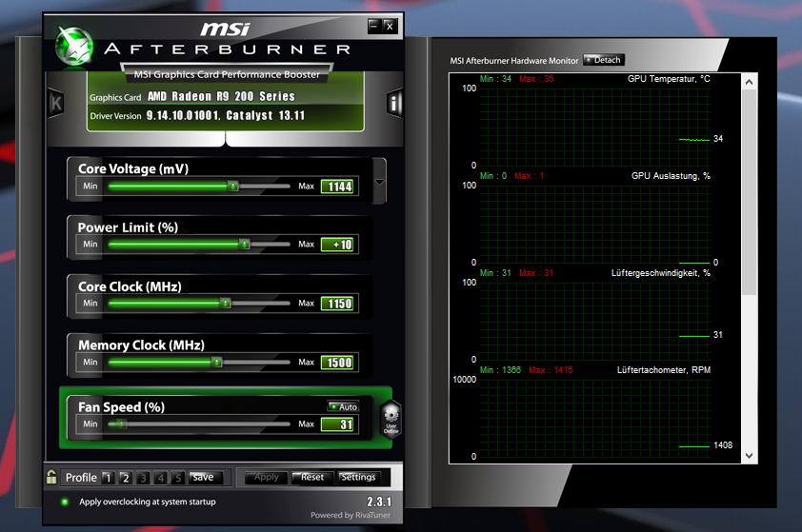Screen dimensions: 802x532
Task: Toggle the profile lock padlock icon
Action: (x=51, y=477)
